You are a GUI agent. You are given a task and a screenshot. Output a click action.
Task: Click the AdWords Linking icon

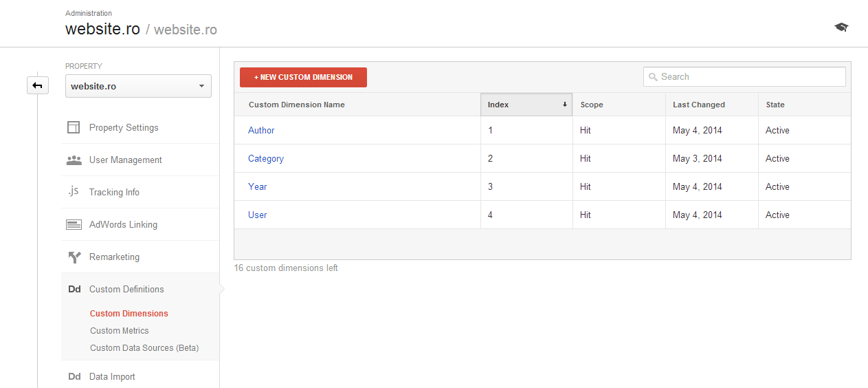(x=74, y=224)
